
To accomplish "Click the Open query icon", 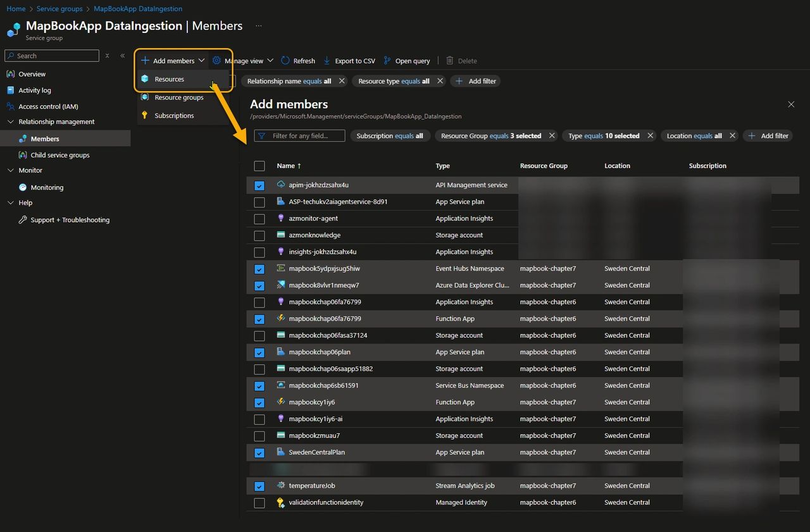I will coord(388,60).
